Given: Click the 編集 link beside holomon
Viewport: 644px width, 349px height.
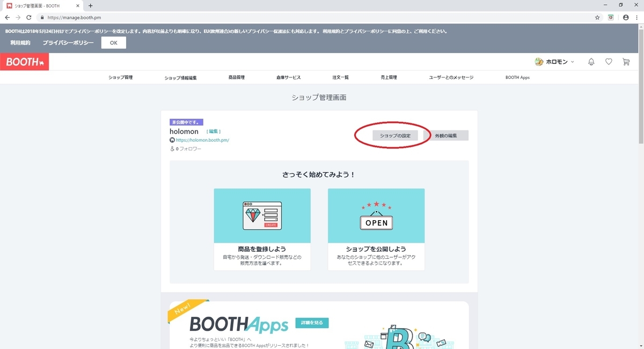Looking at the screenshot, I should pyautogui.click(x=214, y=132).
